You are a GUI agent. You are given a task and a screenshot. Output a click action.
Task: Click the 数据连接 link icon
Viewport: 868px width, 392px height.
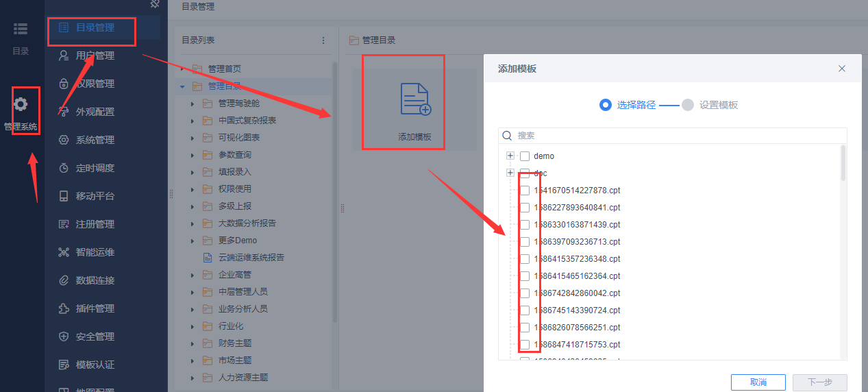[64, 280]
